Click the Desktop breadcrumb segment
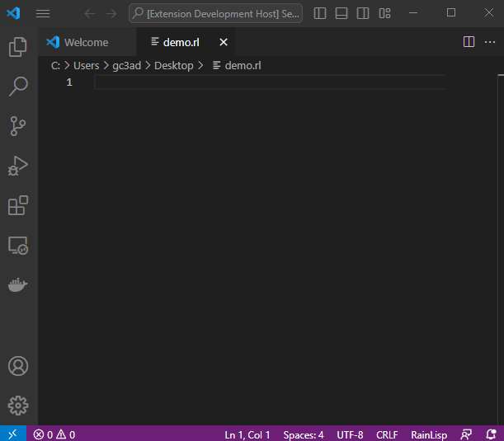The height and width of the screenshot is (441, 504). point(173,66)
